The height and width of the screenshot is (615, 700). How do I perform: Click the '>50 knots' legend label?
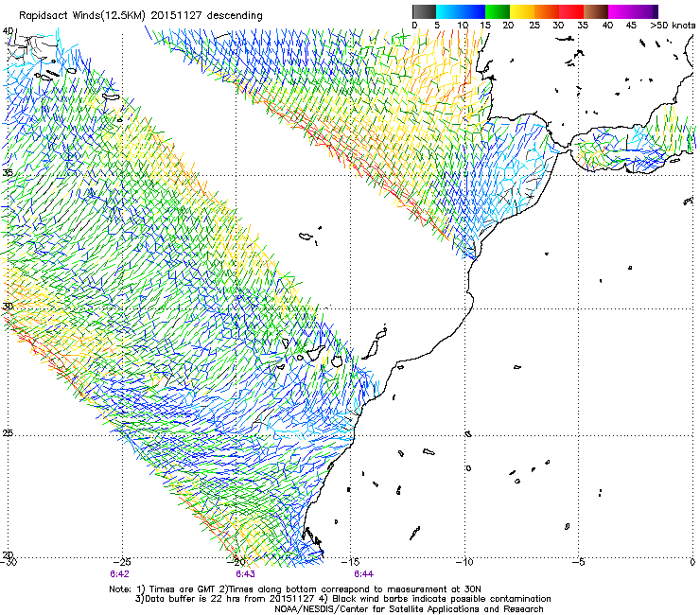[673, 26]
